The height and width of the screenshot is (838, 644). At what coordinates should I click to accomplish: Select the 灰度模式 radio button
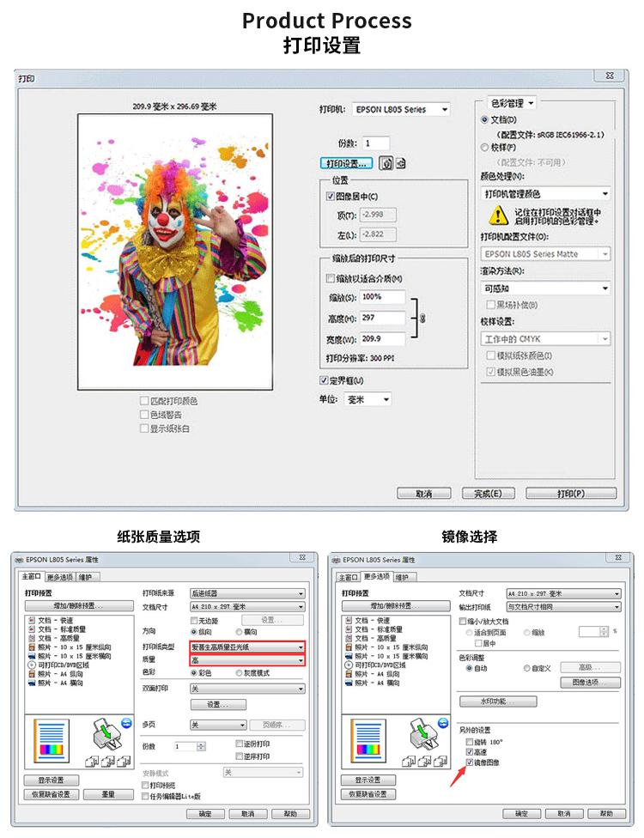[240, 673]
